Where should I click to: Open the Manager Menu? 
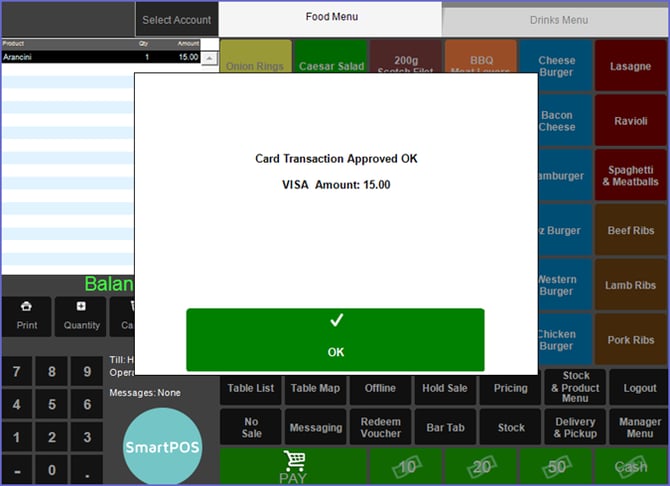pos(640,427)
